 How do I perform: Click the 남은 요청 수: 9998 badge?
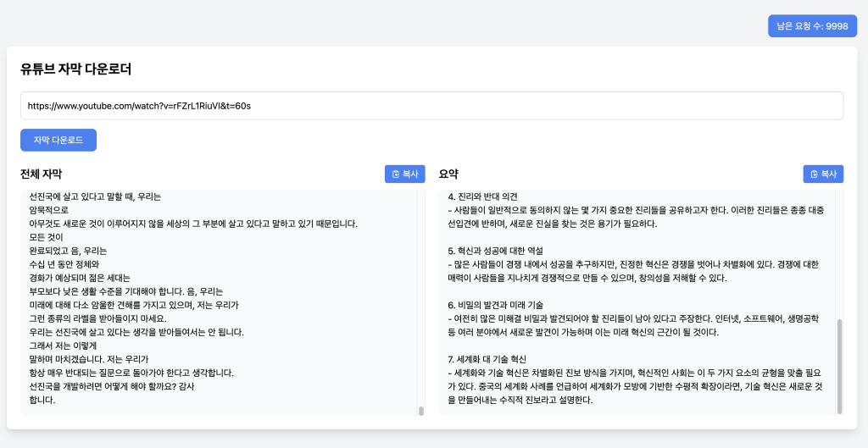click(x=813, y=26)
